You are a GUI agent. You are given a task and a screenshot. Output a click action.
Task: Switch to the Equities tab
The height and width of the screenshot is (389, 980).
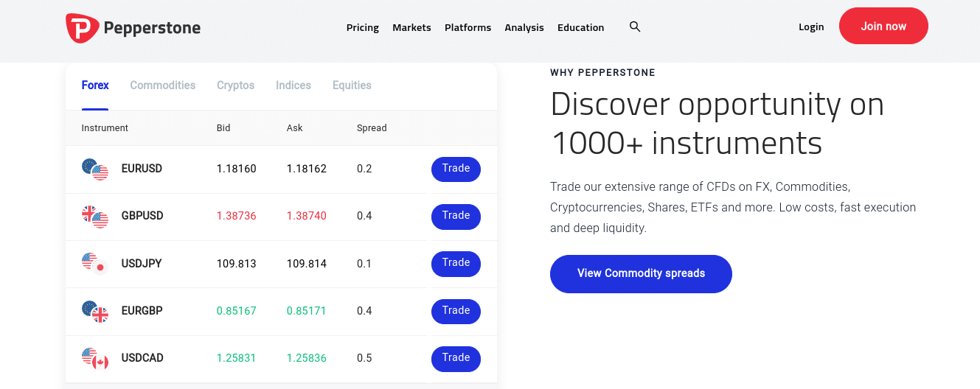(352, 85)
